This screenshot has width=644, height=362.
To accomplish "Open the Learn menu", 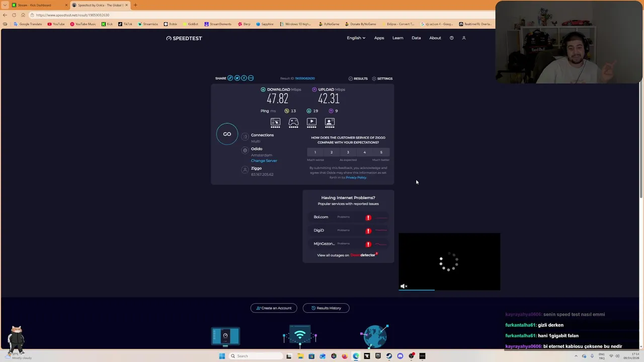I will tap(397, 38).
